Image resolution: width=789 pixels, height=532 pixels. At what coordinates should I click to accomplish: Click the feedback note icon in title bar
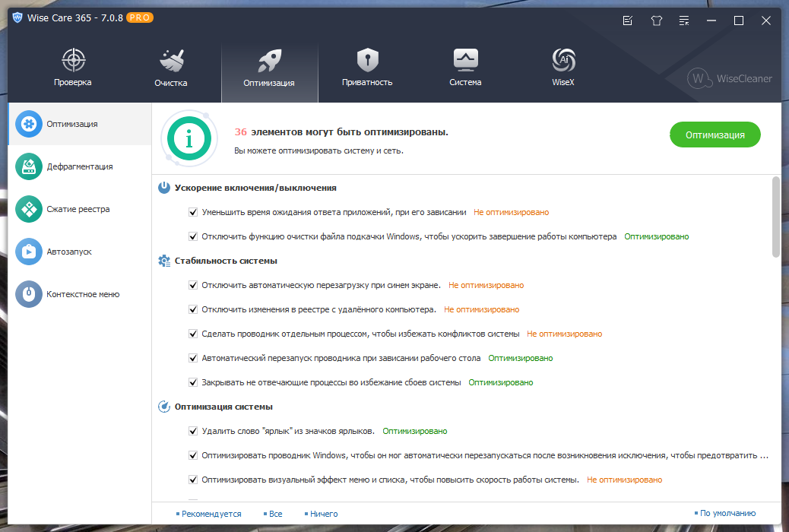[x=628, y=21]
